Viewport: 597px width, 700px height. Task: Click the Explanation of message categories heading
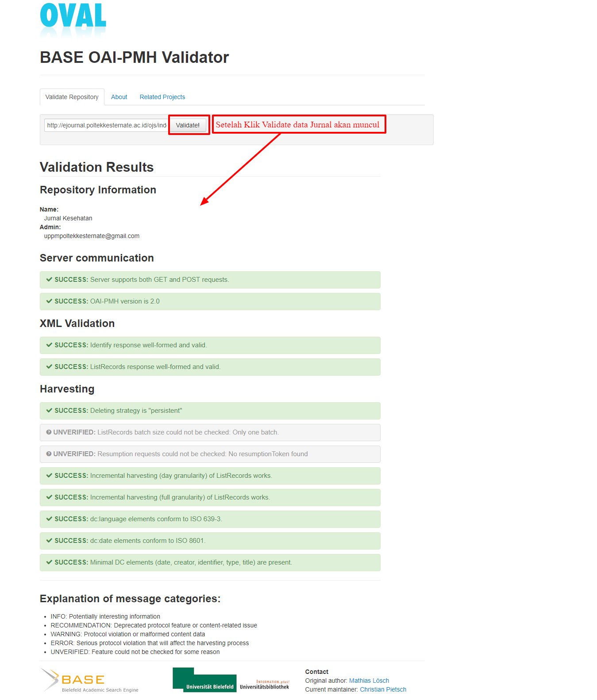coord(130,599)
